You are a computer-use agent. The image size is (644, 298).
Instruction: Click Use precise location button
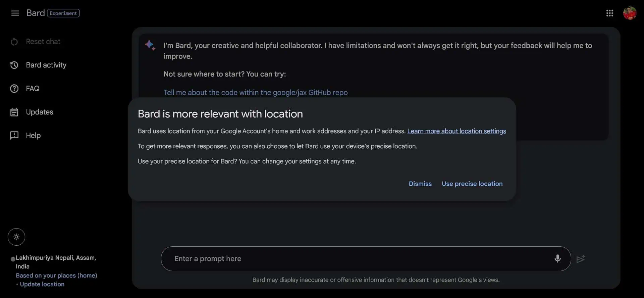472,184
